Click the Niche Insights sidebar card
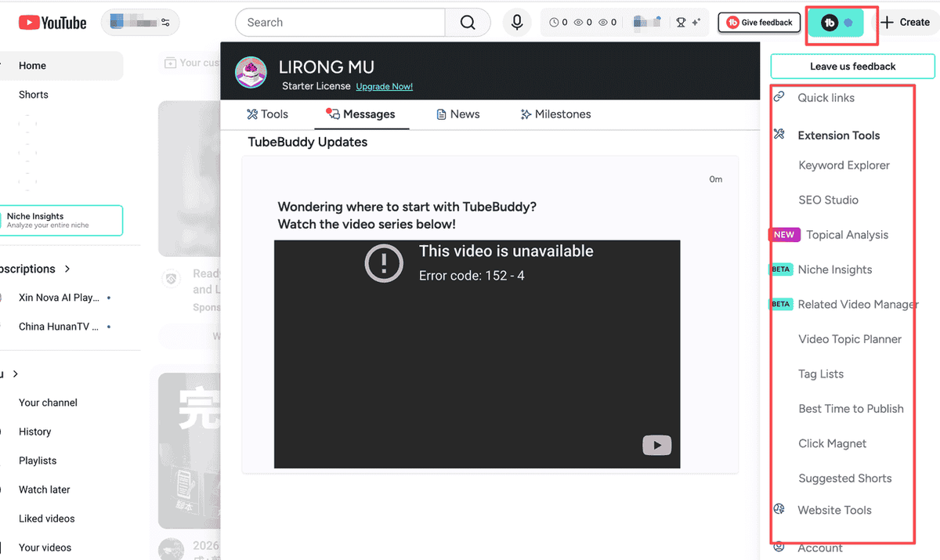The width and height of the screenshot is (940, 560). [61, 220]
